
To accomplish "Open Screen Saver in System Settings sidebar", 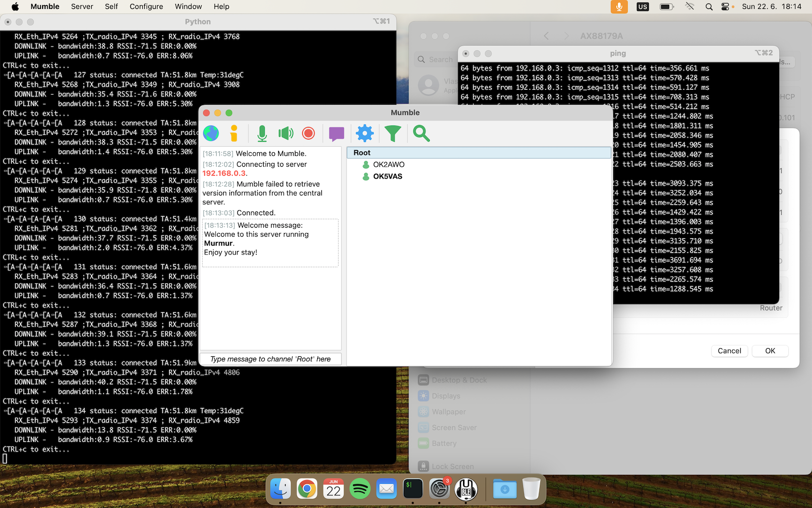I will click(447, 428).
